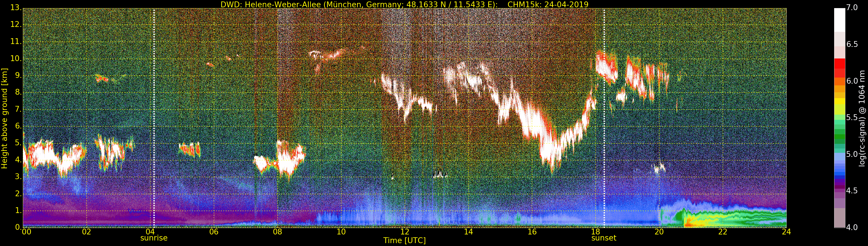Click the 20 hour tick label
Image resolution: width=868 pixels, height=246 pixels.
pos(659,232)
